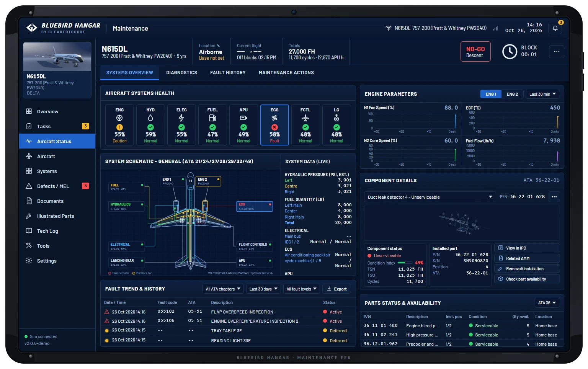588x369 pixels.
Task: Open Illustrated Parts in the sidebar
Action: point(57,216)
